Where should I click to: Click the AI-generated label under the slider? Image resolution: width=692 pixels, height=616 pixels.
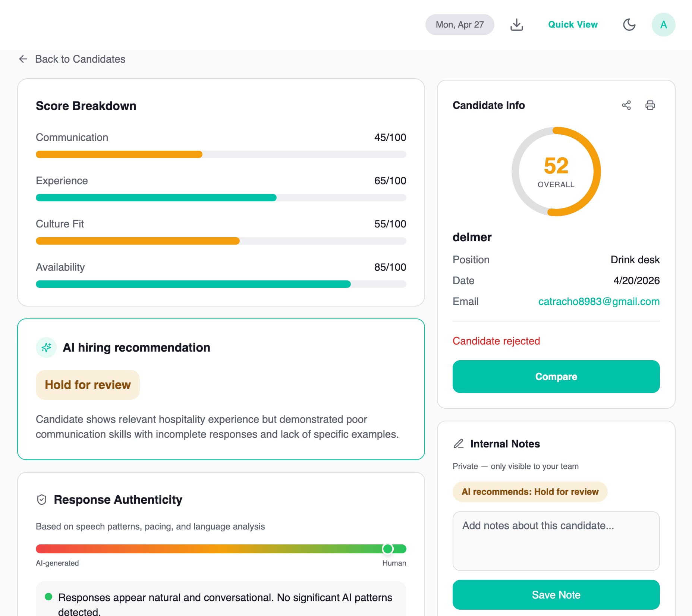(x=57, y=563)
